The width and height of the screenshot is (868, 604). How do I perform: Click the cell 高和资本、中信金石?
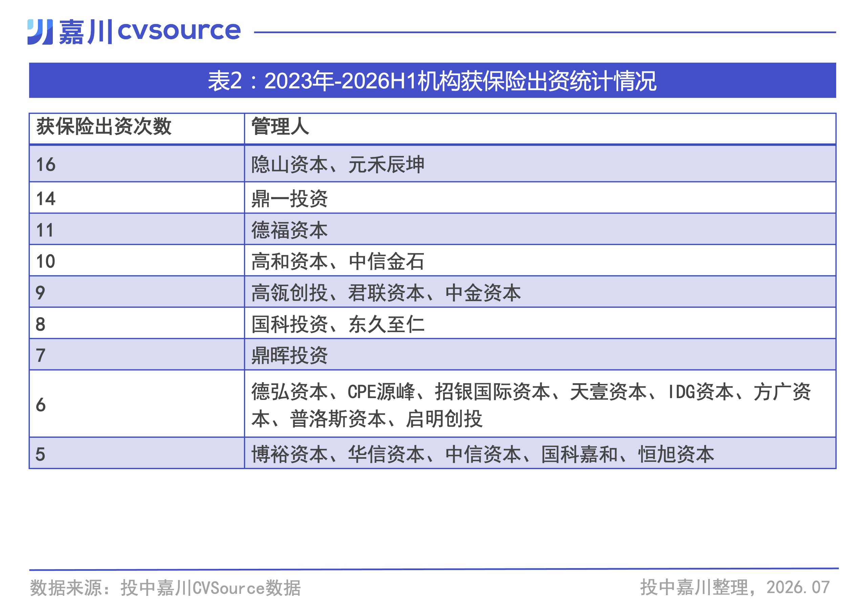540,260
